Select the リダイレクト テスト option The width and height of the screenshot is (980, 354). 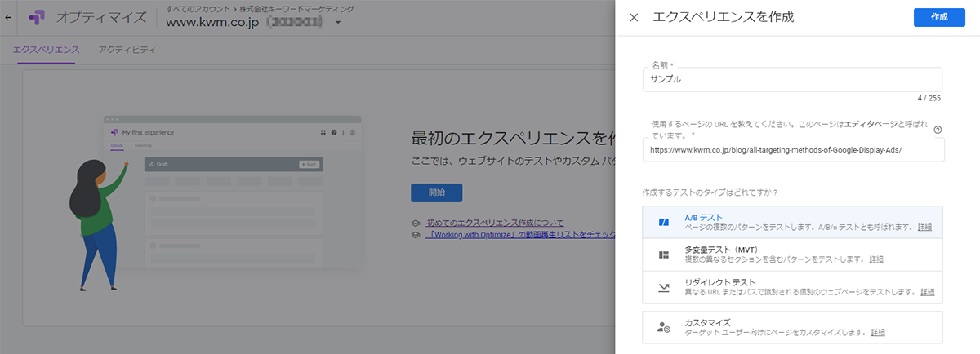(x=792, y=287)
